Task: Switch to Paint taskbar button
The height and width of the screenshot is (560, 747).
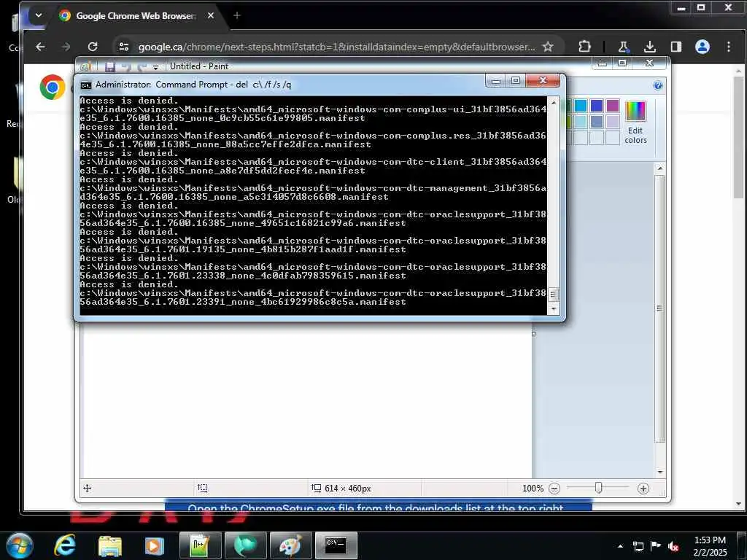Action: coord(290,545)
